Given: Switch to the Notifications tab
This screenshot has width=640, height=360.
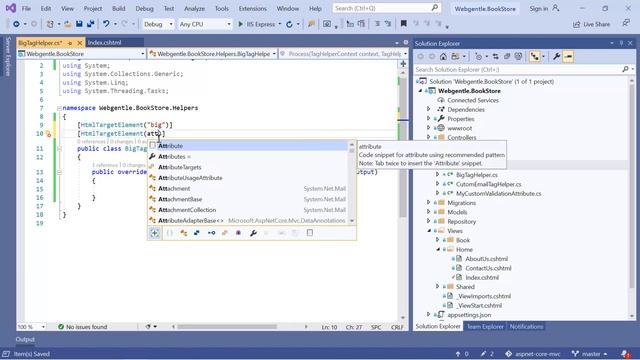Looking at the screenshot, I should [x=527, y=327].
